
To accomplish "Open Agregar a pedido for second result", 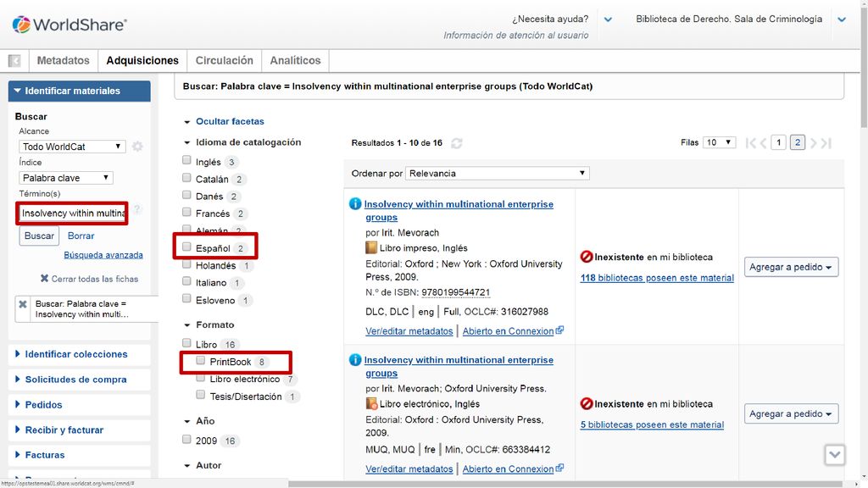I will click(x=791, y=413).
